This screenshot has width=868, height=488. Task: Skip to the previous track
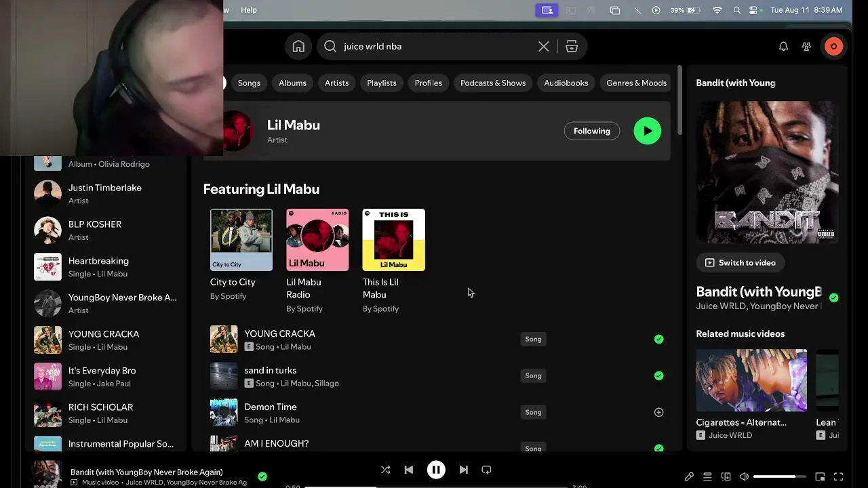(x=408, y=470)
